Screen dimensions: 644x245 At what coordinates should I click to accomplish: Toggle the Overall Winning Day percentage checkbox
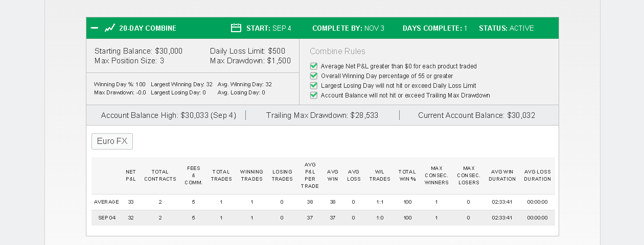[314, 76]
